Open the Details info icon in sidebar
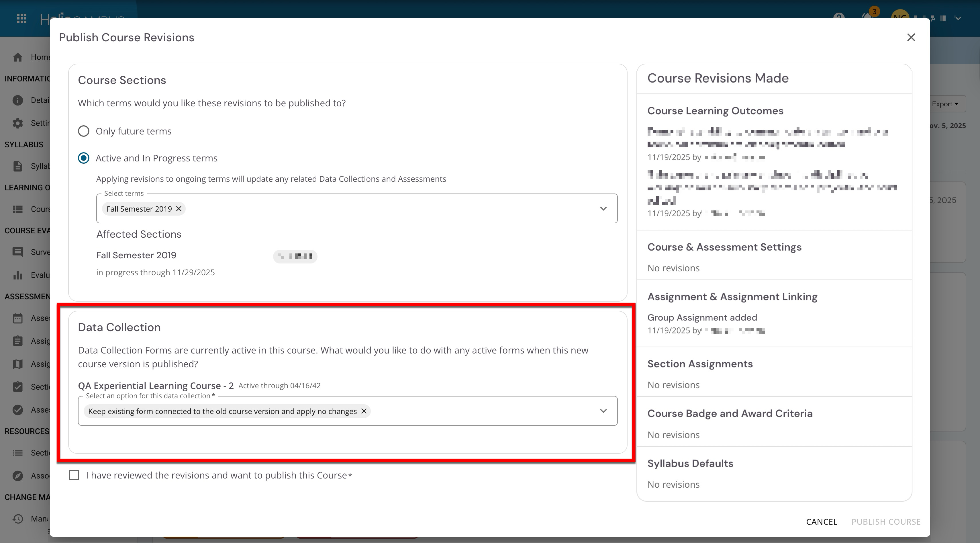The height and width of the screenshot is (543, 980). pos(17,100)
